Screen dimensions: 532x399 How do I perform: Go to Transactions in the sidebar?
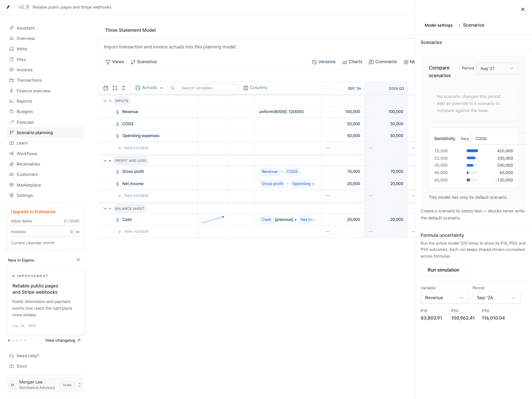[x=45, y=80]
